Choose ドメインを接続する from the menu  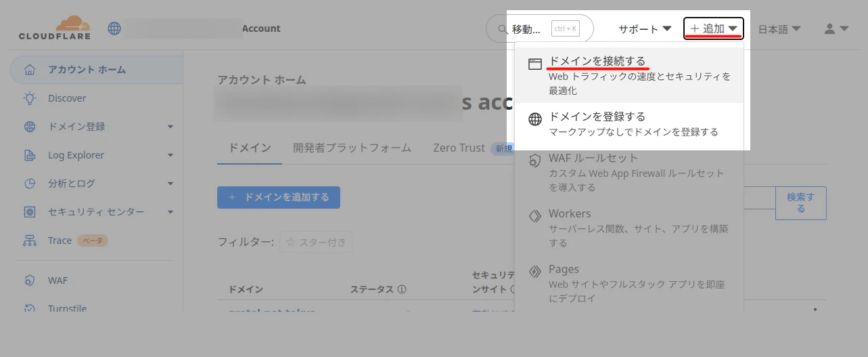pos(629,75)
